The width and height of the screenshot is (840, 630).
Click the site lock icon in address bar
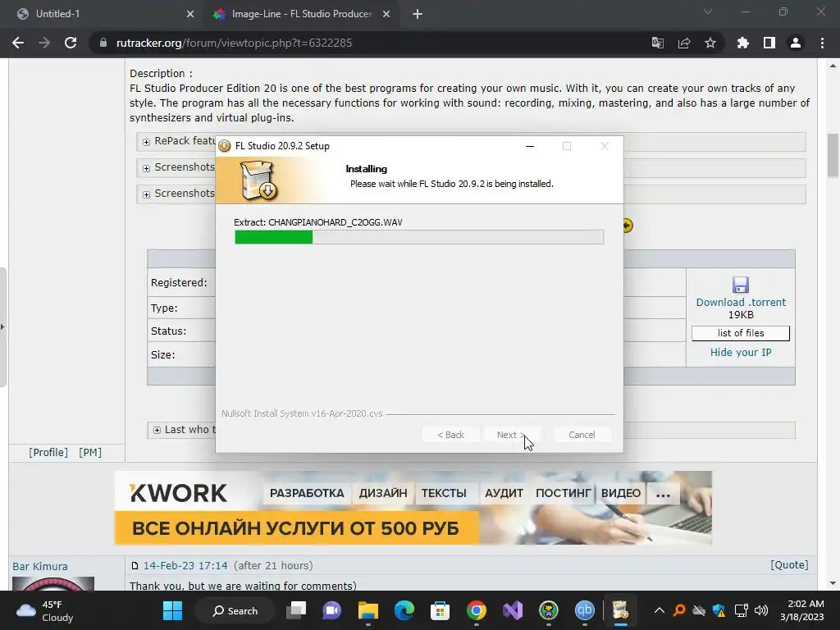coord(103,43)
